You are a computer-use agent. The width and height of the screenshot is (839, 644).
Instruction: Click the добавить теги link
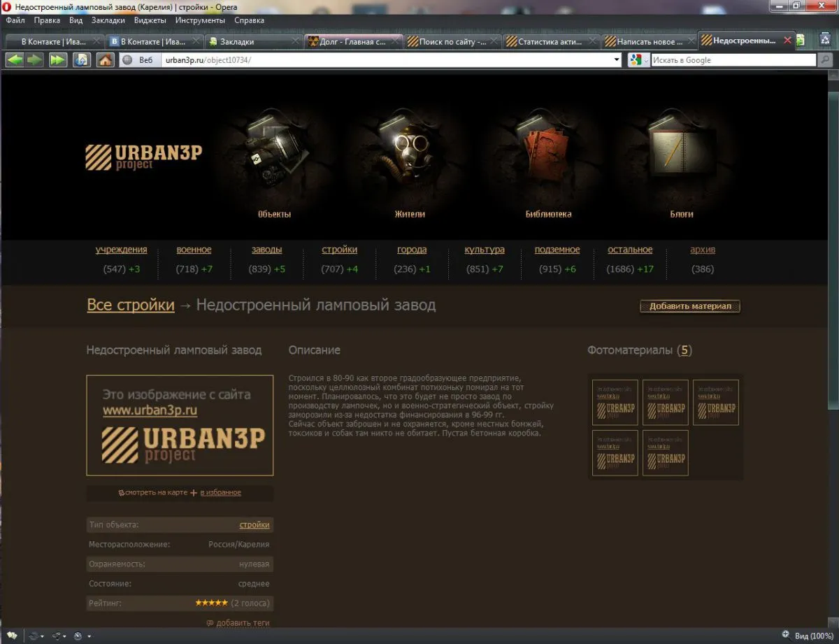(243, 622)
